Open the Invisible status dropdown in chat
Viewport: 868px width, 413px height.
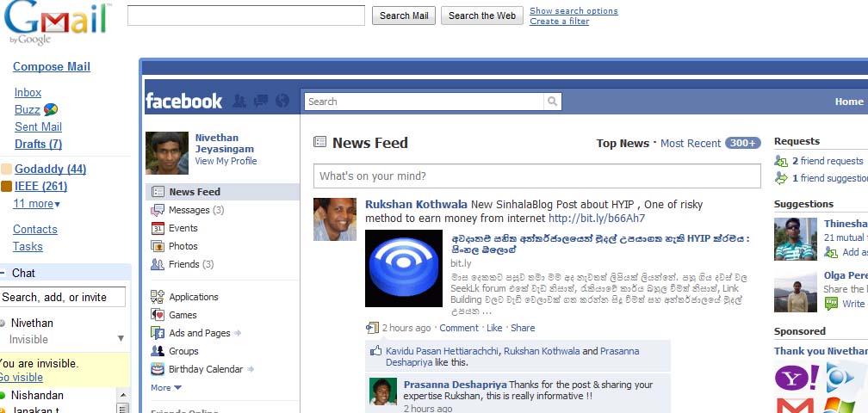pyautogui.click(x=121, y=338)
